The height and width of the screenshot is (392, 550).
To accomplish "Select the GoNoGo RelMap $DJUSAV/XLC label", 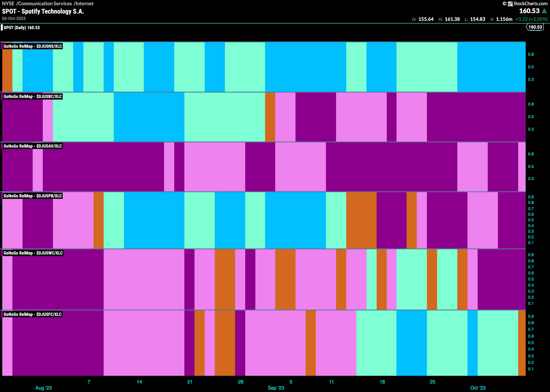I will click(x=33, y=146).
